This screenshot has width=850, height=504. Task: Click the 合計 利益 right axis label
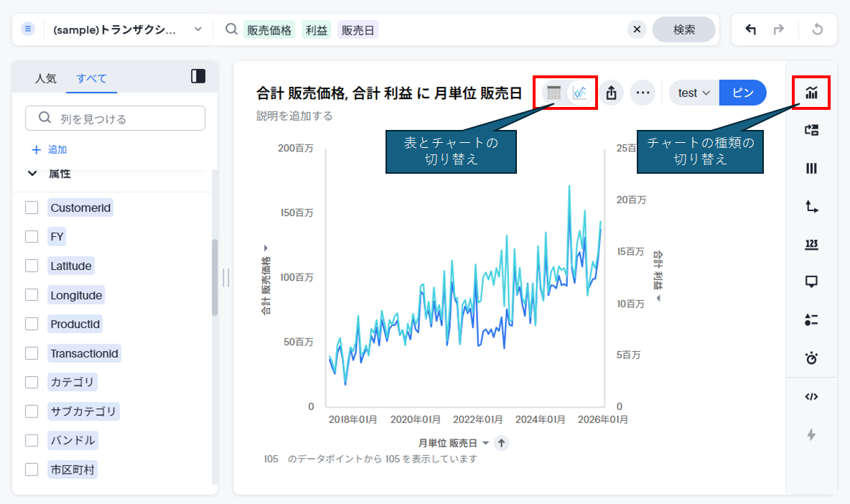[658, 271]
